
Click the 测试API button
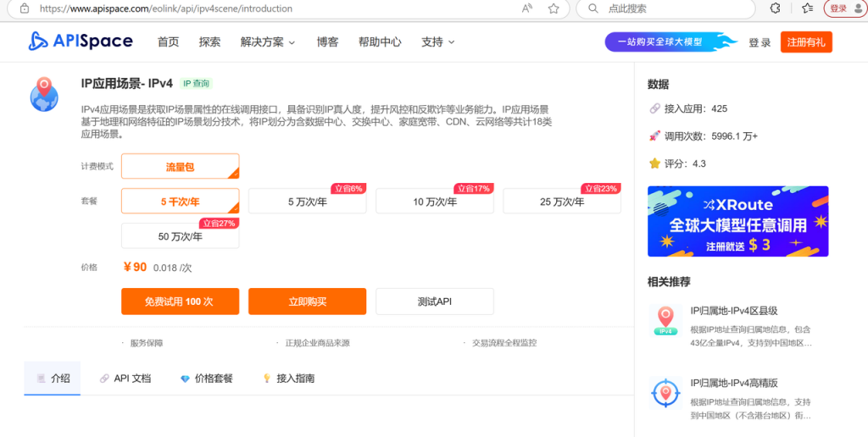click(x=435, y=301)
